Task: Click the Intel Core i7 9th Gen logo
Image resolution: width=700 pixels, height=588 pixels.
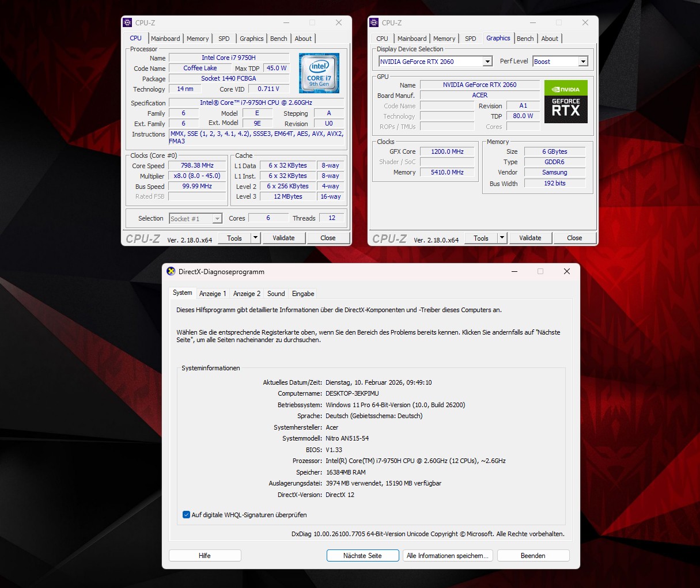Action: [319, 73]
